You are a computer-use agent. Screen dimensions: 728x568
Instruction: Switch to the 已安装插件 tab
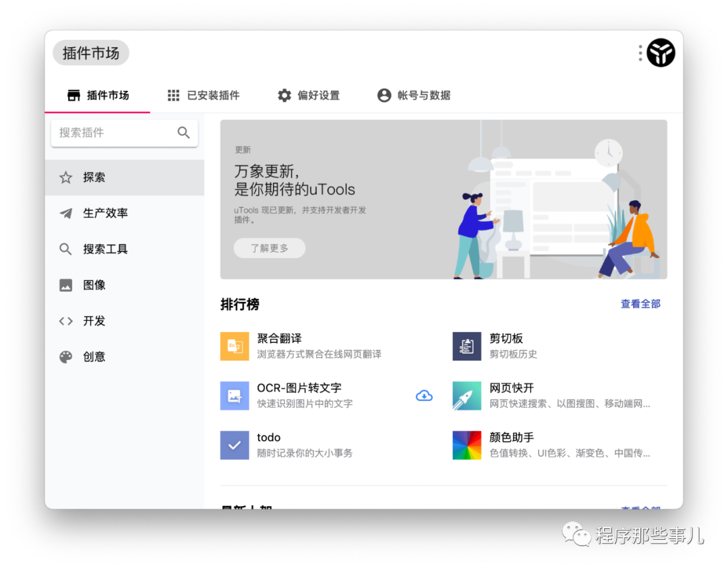click(204, 96)
